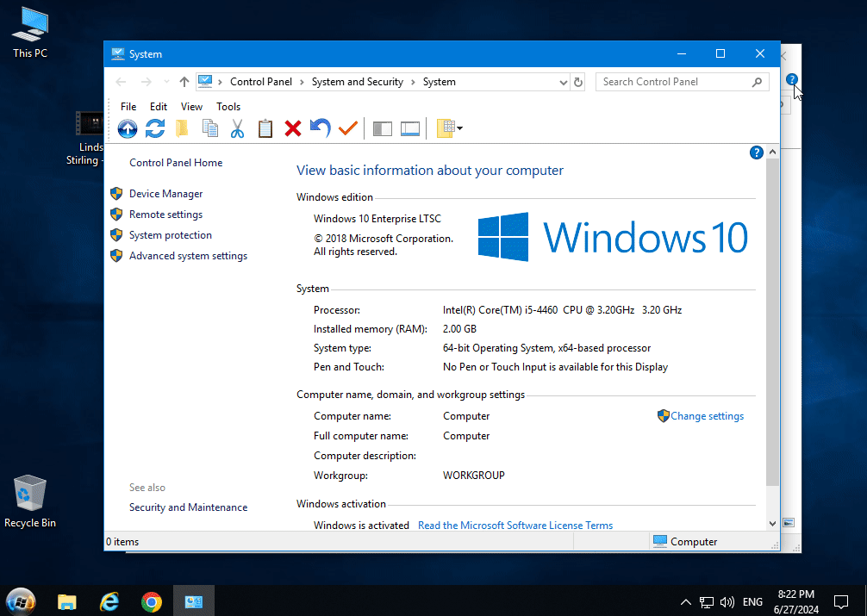Open the View menu

pyautogui.click(x=191, y=107)
